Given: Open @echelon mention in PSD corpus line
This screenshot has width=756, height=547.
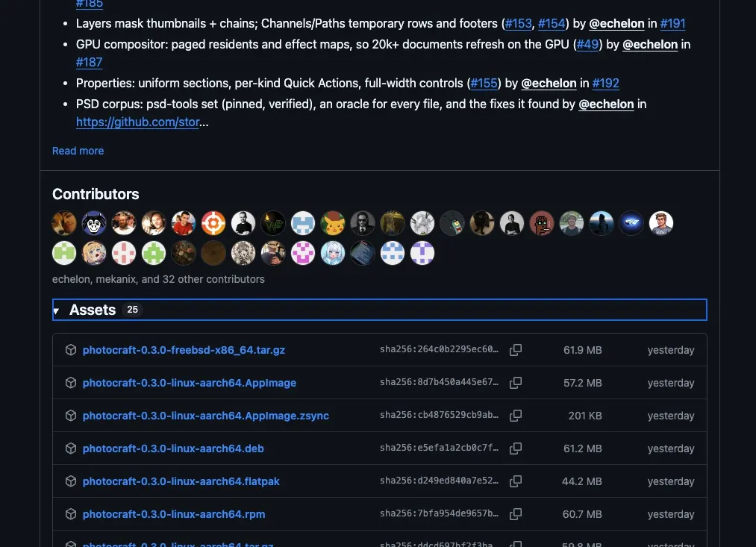Looking at the screenshot, I should pos(606,104).
